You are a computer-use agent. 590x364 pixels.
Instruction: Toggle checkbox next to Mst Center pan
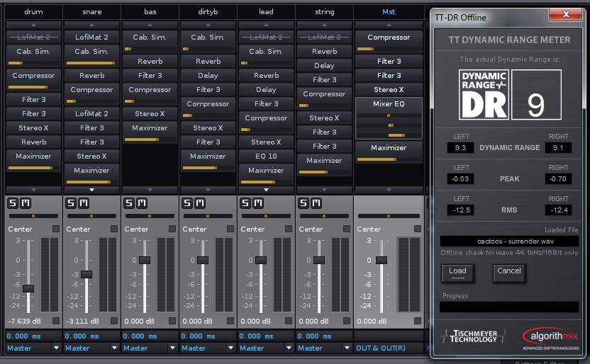click(417, 229)
